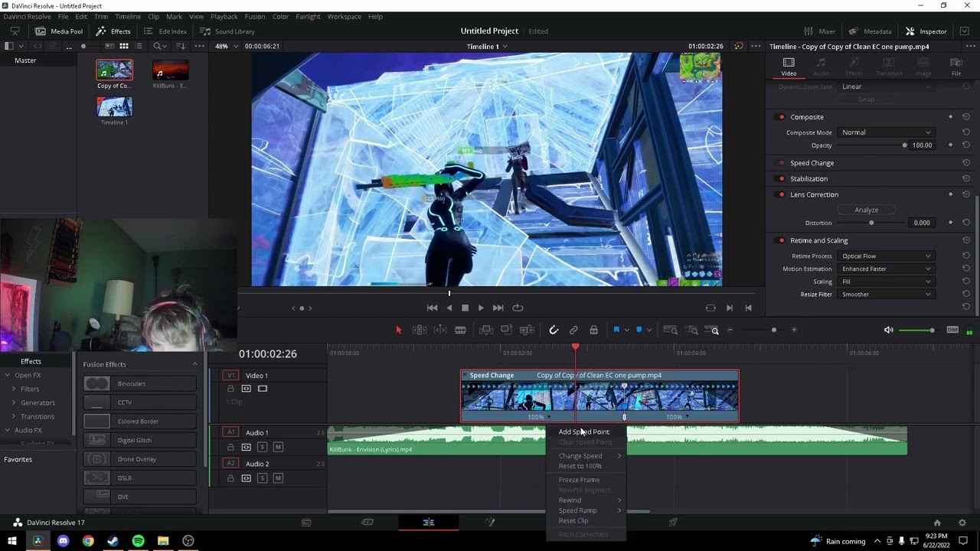The height and width of the screenshot is (551, 980).
Task: Click the Detail Zoom icon
Action: pyautogui.click(x=692, y=330)
